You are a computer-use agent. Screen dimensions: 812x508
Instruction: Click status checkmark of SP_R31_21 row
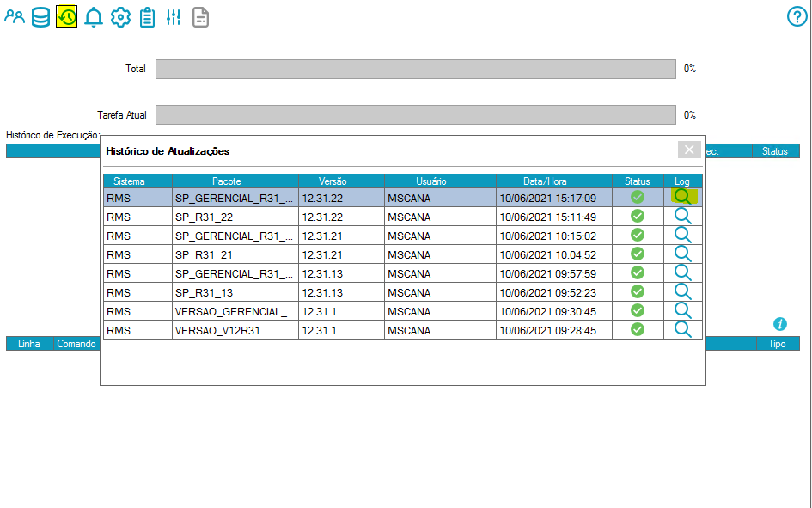point(638,254)
